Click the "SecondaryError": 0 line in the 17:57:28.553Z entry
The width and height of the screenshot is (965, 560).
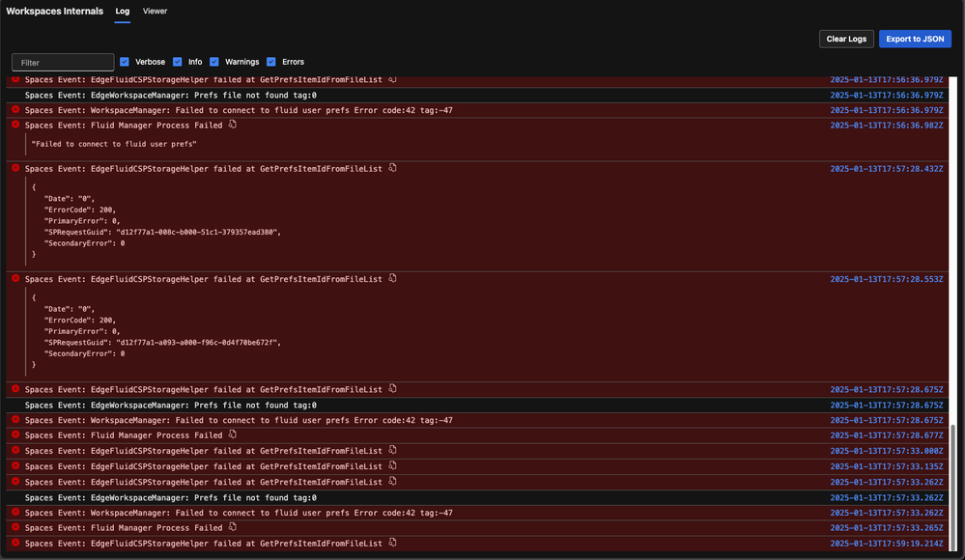click(84, 353)
